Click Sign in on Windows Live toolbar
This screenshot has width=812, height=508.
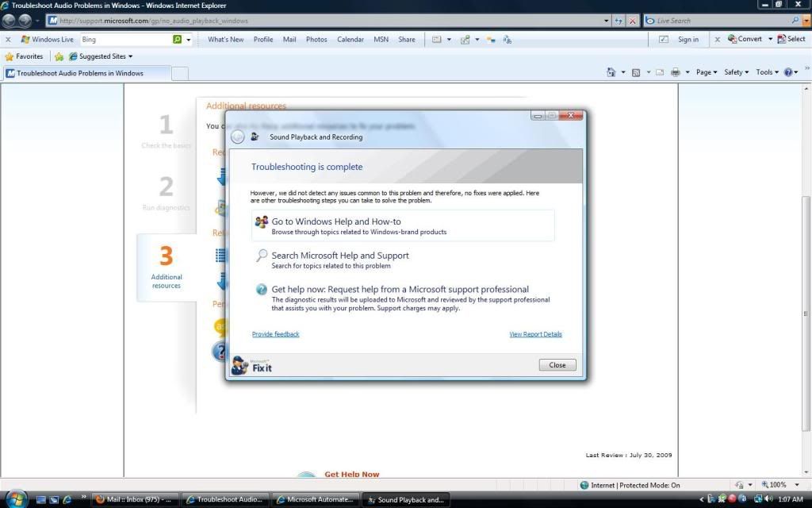click(688, 40)
